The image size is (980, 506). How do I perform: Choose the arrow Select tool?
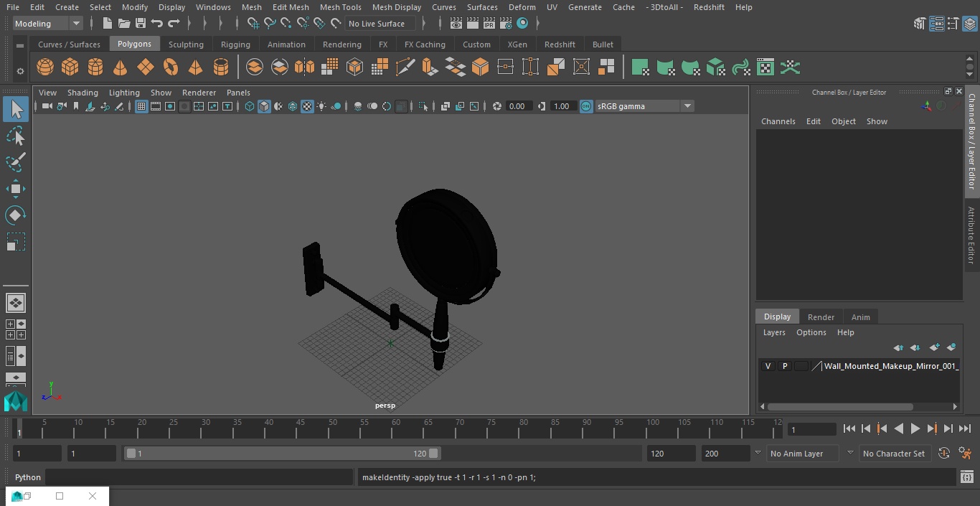click(x=16, y=109)
